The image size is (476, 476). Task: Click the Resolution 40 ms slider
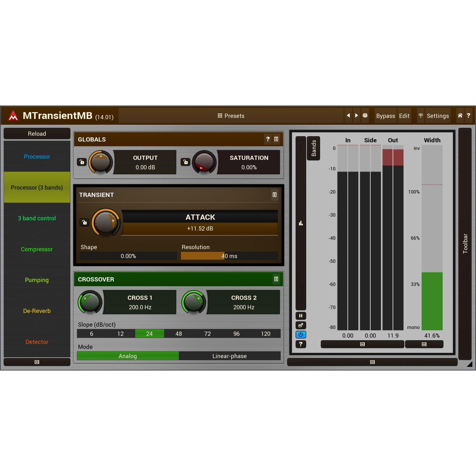[229, 256]
